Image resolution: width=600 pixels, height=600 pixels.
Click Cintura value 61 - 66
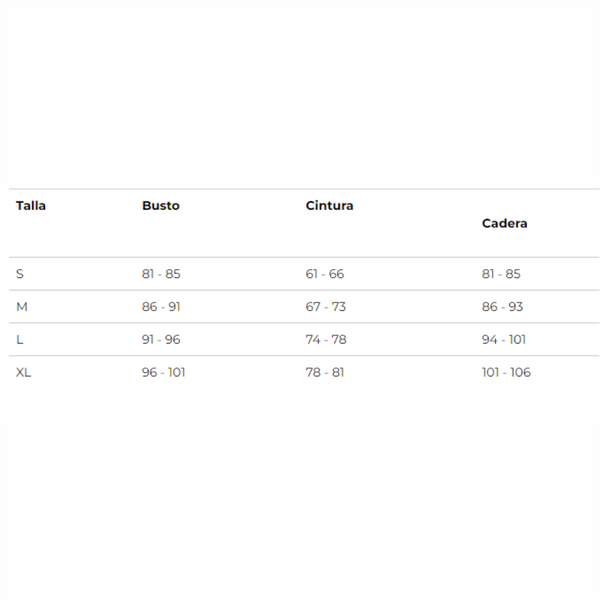(x=324, y=274)
